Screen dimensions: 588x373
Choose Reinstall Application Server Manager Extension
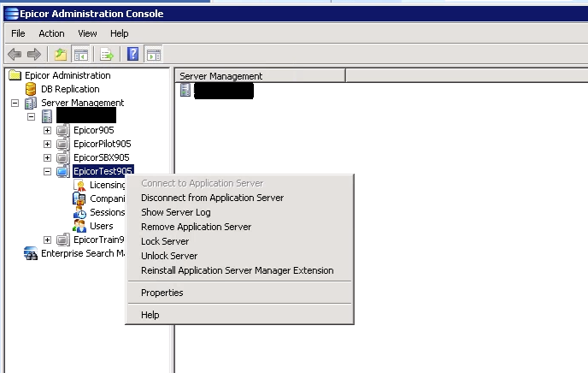click(x=239, y=270)
